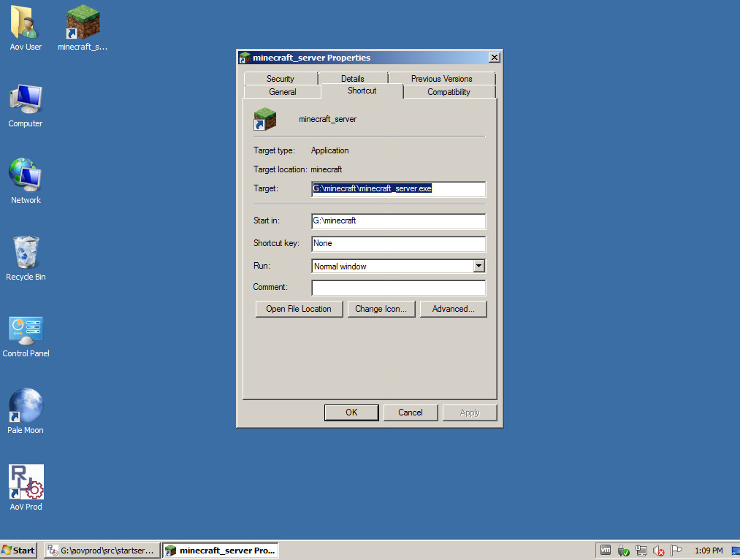Click the minecraft block icon in Properties dialog

(264, 119)
